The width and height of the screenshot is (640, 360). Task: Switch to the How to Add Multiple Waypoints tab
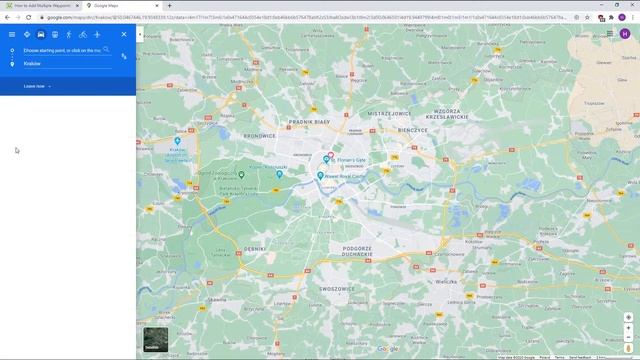coord(41,6)
